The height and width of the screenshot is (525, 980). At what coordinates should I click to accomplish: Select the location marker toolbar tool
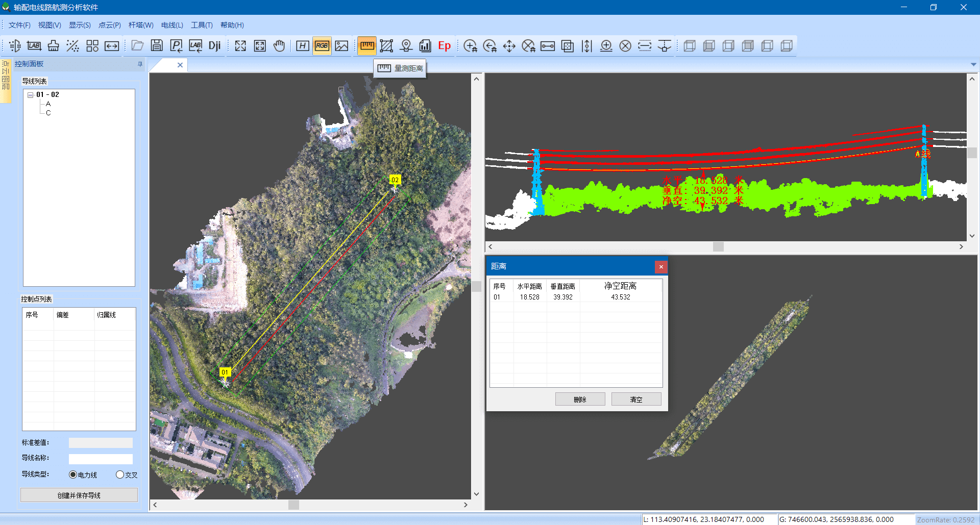coord(406,45)
